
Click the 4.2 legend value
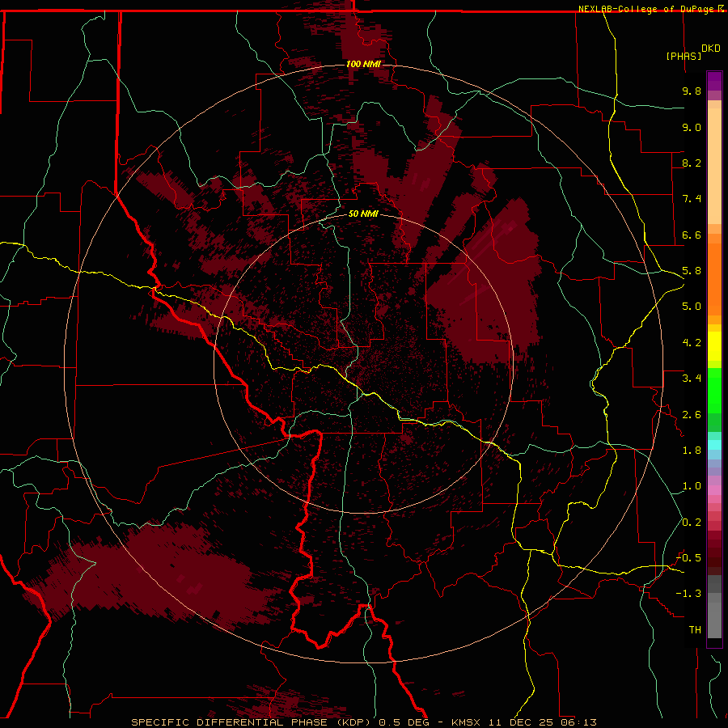tap(692, 343)
